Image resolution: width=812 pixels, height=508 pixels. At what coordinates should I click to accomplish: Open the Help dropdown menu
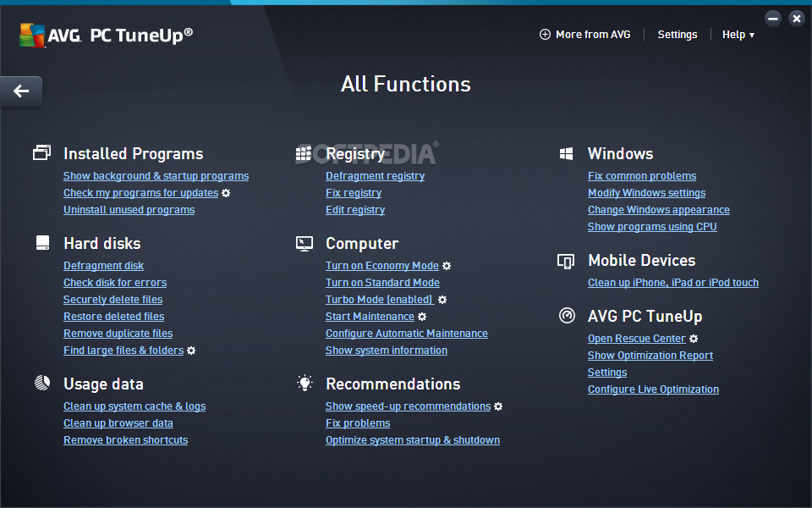tap(738, 34)
